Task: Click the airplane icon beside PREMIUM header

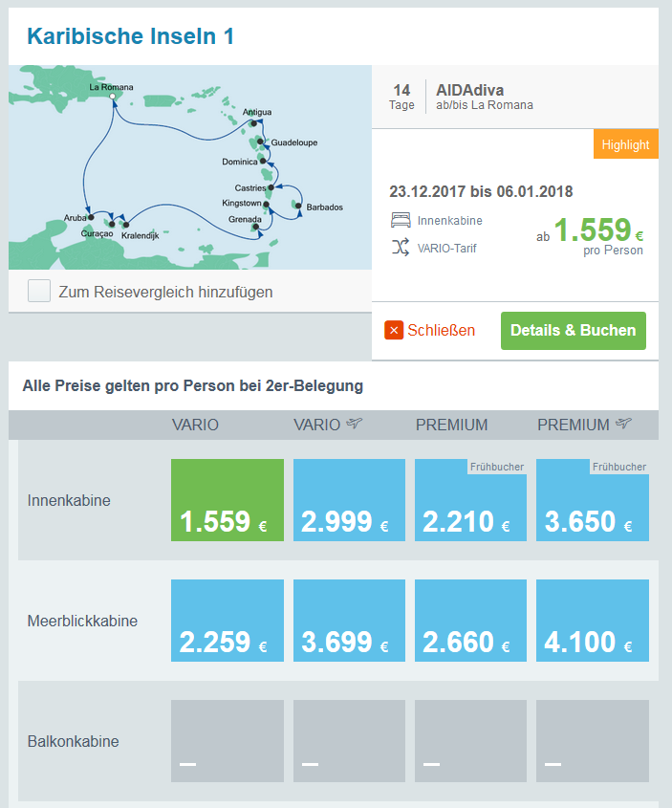Action: tap(624, 425)
